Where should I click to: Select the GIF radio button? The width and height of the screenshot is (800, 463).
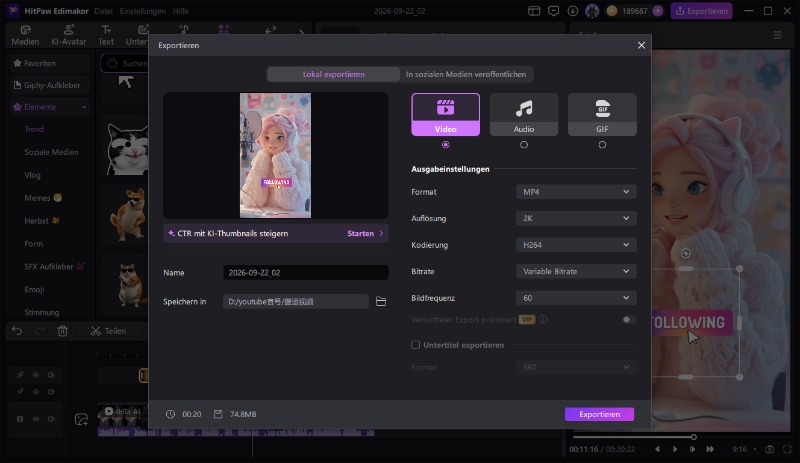(602, 145)
